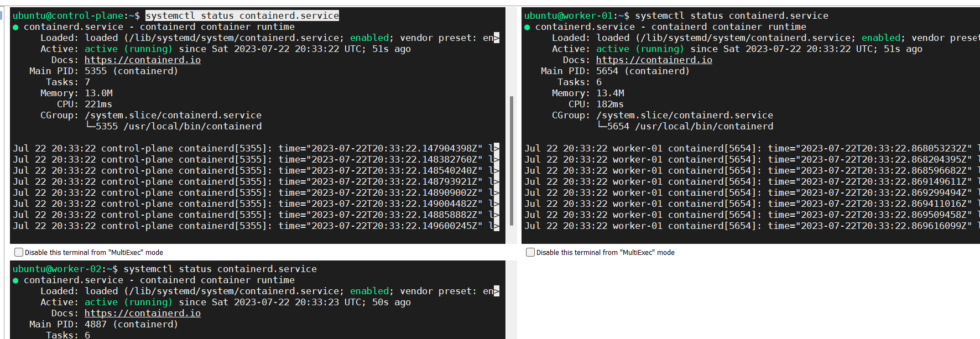Screen dimensions: 980x339
Task: Click the control-plane terminal's vertical scrollbar thumb
Action: 511,160
